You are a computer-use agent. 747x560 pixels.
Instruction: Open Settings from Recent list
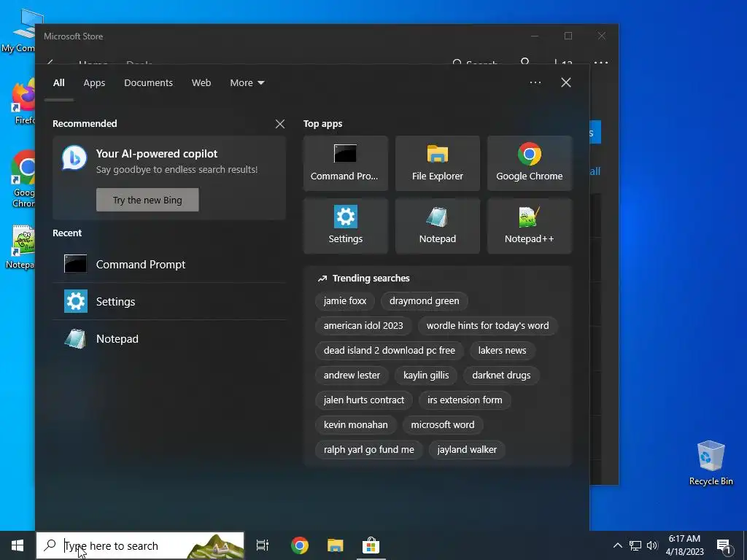click(169, 301)
